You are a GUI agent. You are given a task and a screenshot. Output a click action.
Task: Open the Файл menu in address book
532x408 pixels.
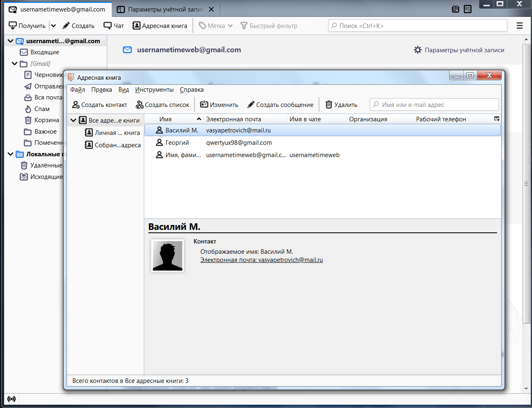click(x=77, y=90)
